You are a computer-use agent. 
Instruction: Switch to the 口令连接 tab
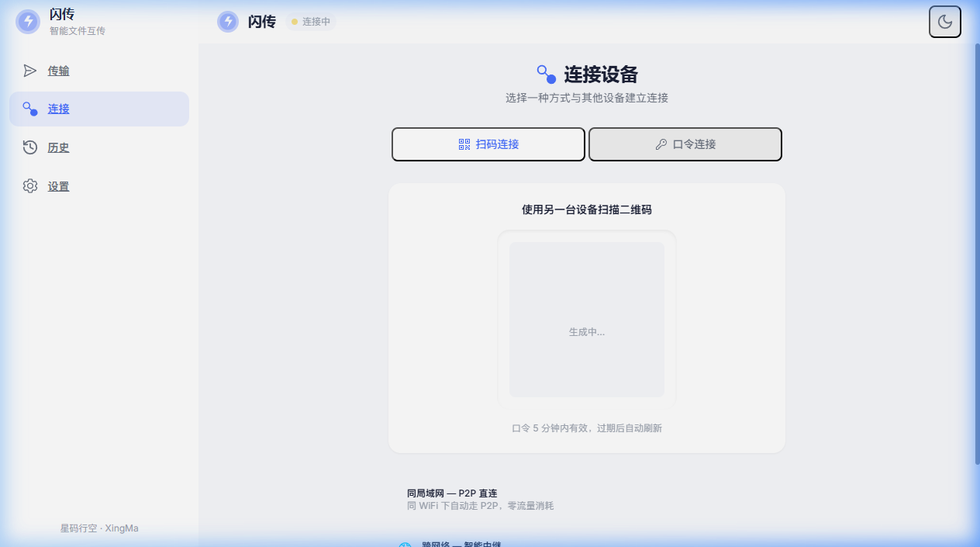685,144
